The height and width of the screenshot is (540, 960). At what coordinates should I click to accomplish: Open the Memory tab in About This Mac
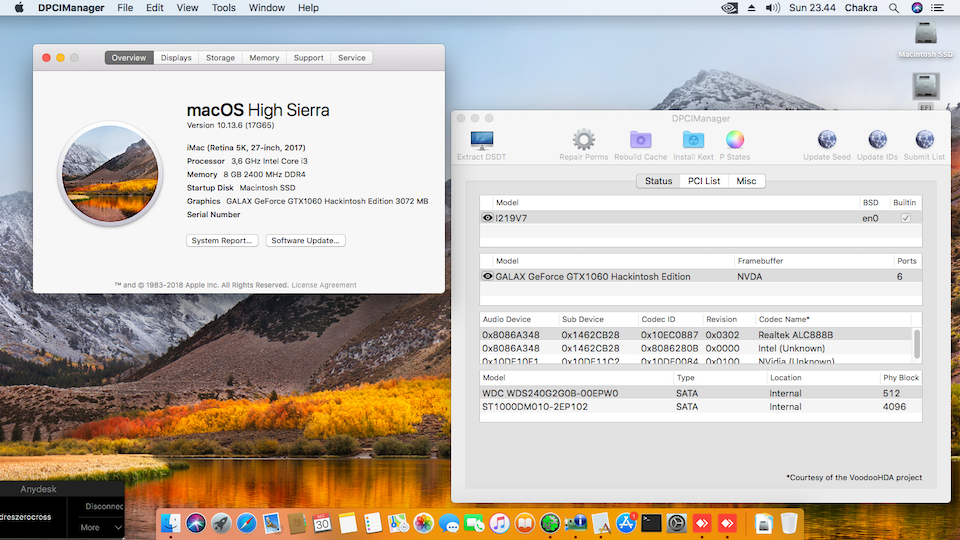(x=264, y=58)
